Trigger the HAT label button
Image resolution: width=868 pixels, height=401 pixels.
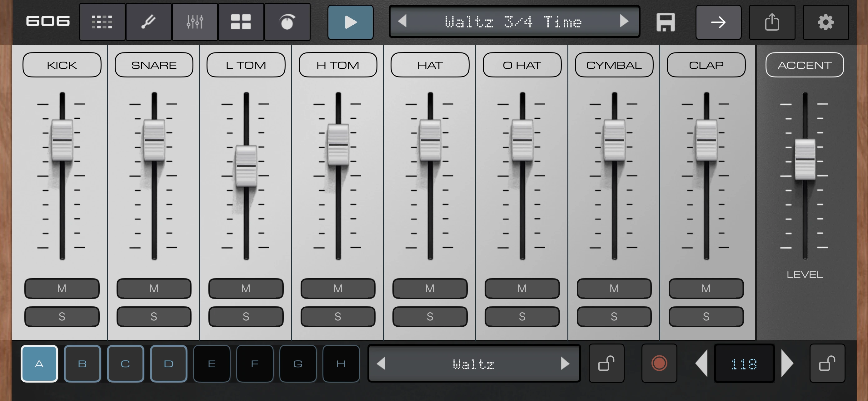click(430, 65)
